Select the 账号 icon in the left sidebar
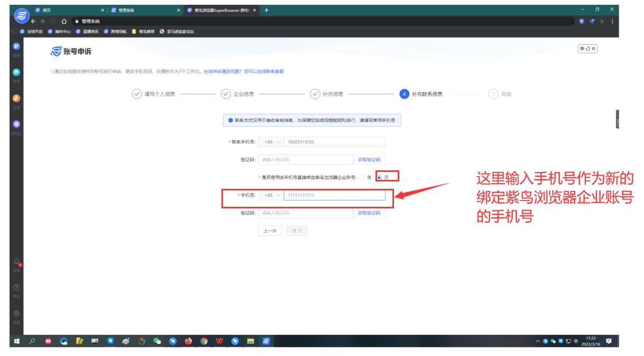The height and width of the screenshot is (356, 644). coord(16,72)
